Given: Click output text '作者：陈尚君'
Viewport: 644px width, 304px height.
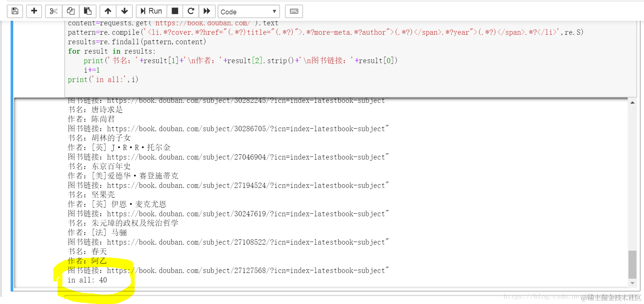Looking at the screenshot, I should (91, 119).
